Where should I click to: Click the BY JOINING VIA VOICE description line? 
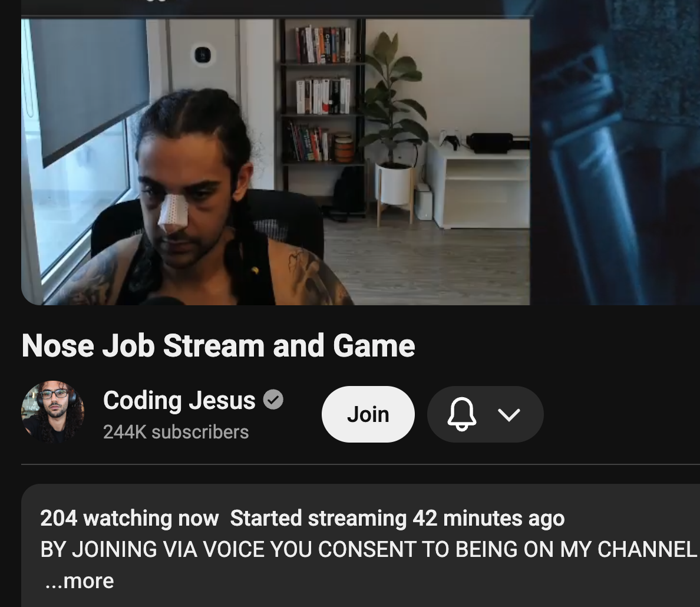[368, 549]
